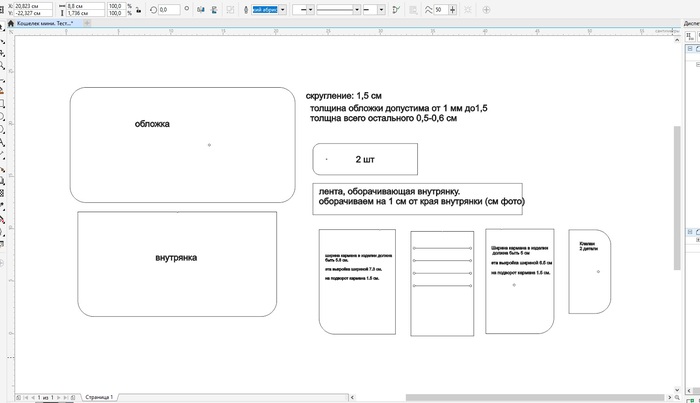Click the close curve icon
The width and height of the screenshot is (700, 403).
[x=396, y=9]
